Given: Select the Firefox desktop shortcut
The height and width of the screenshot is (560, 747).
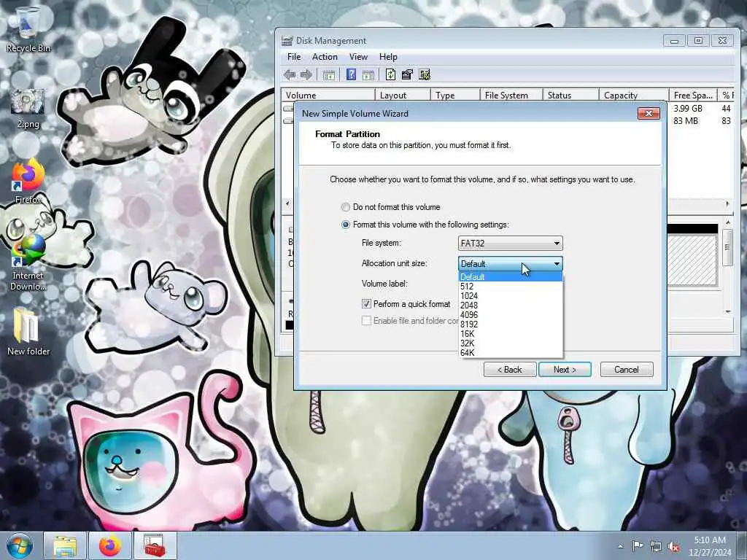Looking at the screenshot, I should [28, 182].
